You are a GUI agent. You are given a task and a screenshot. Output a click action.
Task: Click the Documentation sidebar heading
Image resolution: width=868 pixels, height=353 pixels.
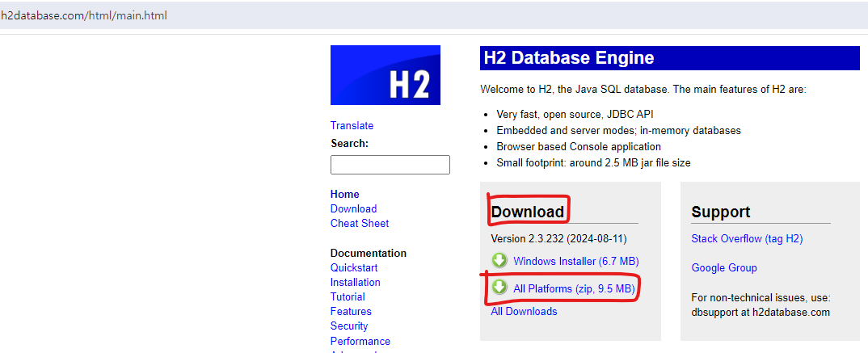coord(369,253)
